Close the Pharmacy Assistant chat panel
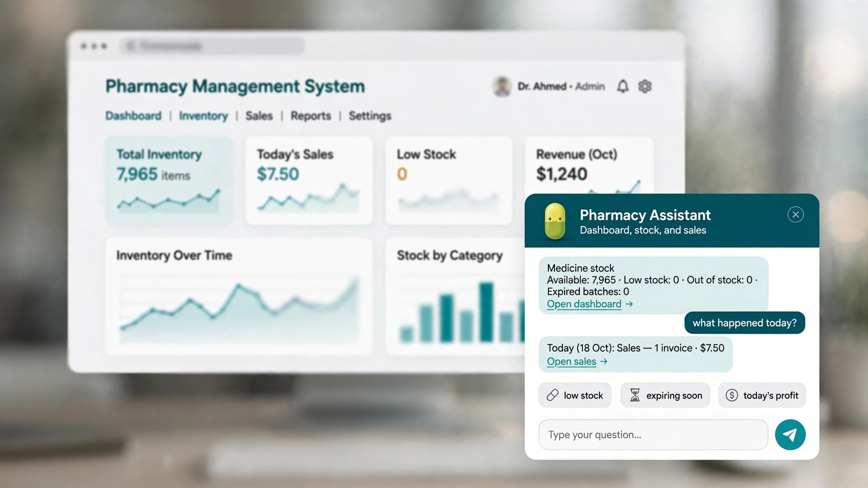 point(796,215)
